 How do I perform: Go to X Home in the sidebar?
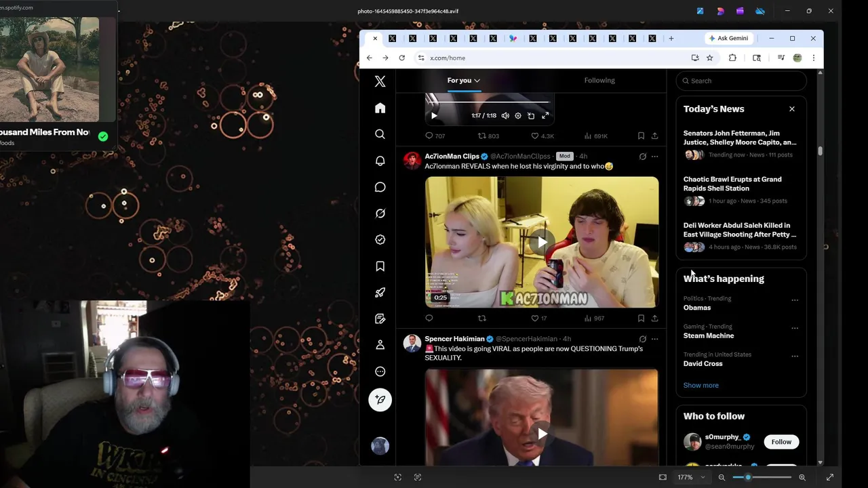click(x=380, y=108)
